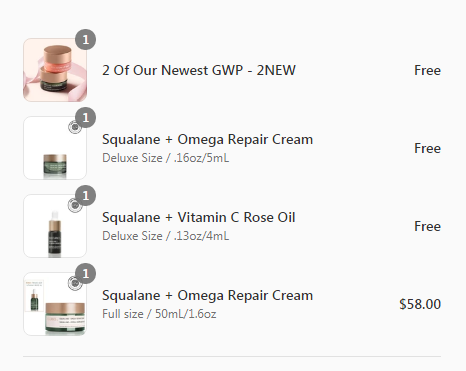Click the quantity badge on the Rose Oil item

tap(86, 196)
